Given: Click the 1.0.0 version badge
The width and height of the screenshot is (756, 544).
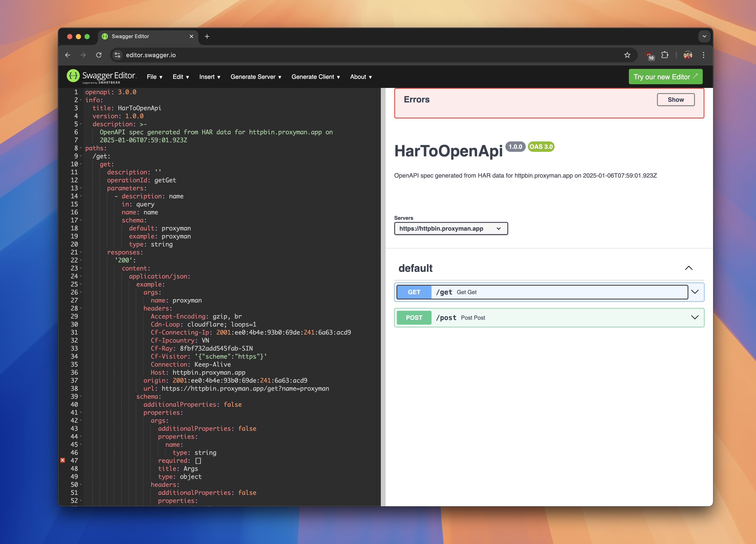Looking at the screenshot, I should [515, 147].
